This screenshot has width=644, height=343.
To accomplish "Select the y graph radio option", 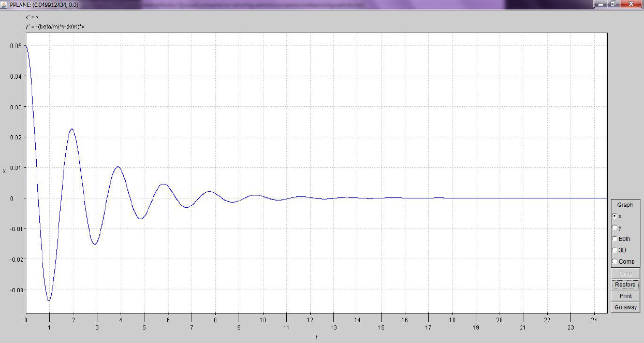I will click(614, 227).
